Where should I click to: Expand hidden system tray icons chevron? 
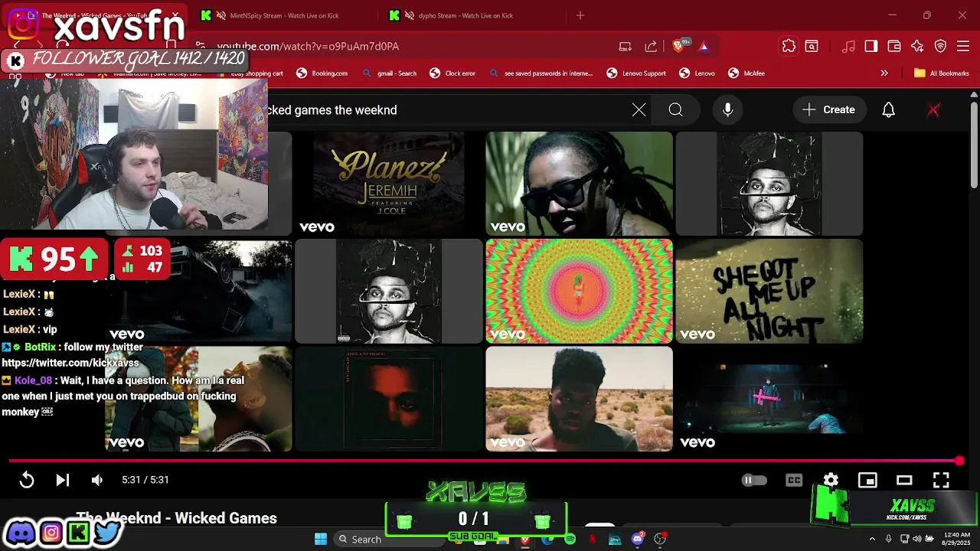click(871, 539)
